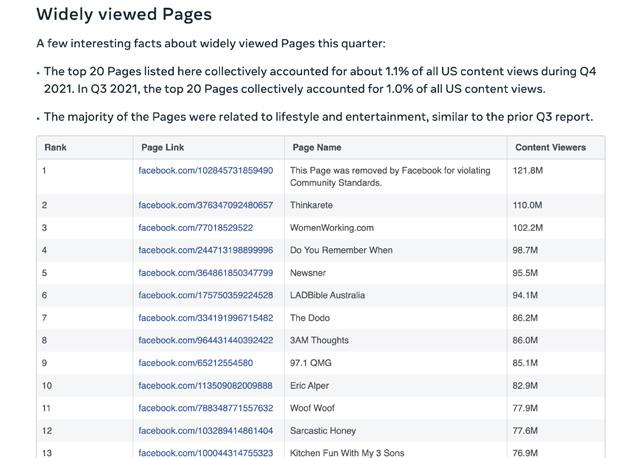Image resolution: width=627 pixels, height=458 pixels.
Task: Click the Page Link column header
Action: [x=163, y=148]
